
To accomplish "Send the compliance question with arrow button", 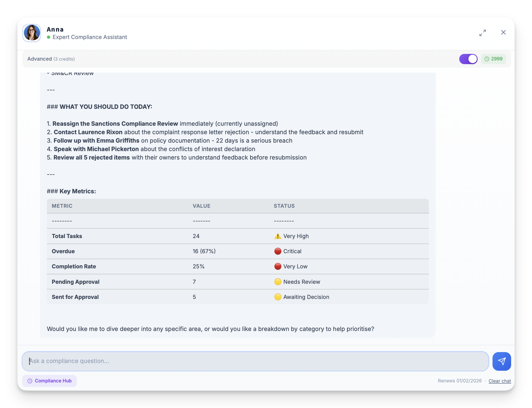I will [x=501, y=361].
